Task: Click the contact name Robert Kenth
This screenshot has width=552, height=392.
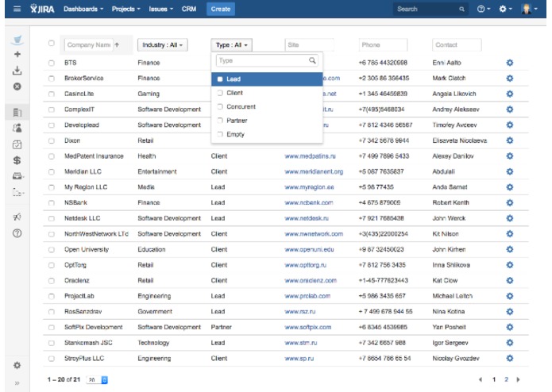Action: coord(450,202)
